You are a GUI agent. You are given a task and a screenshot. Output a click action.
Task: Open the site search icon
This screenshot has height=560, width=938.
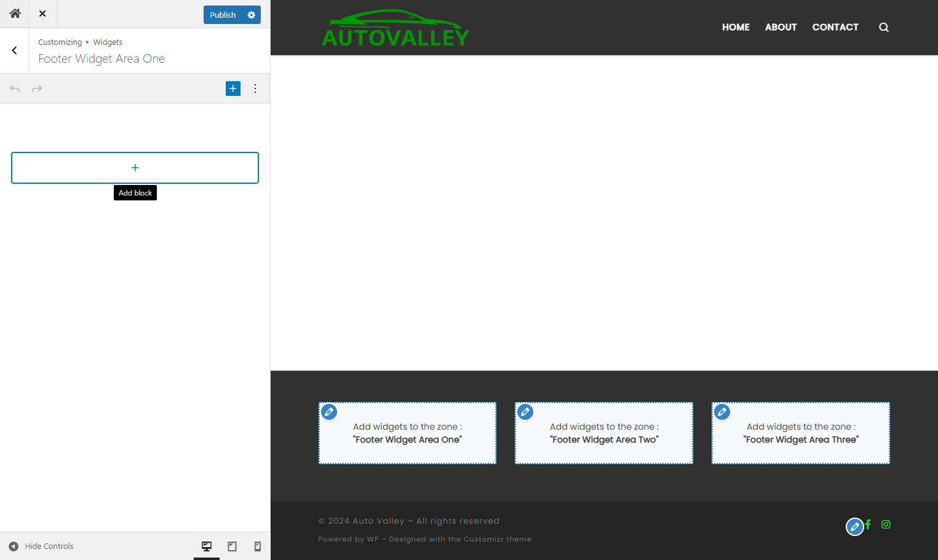coord(884,27)
